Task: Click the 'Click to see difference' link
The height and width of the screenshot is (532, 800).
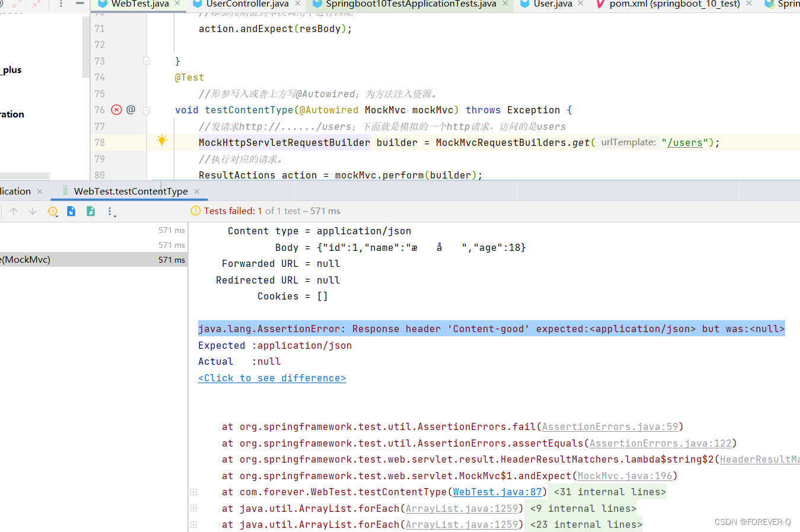Action: click(272, 378)
